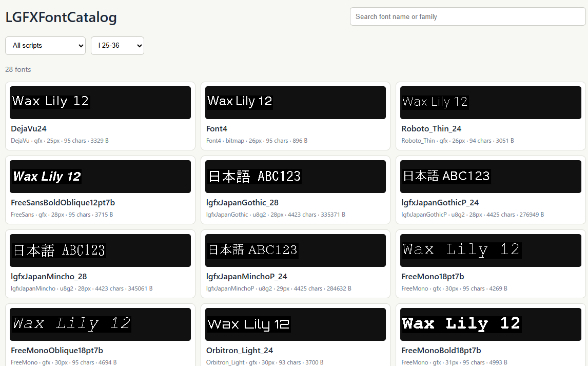Click the lgfxJapanMincho_28 preview image

[100, 251]
